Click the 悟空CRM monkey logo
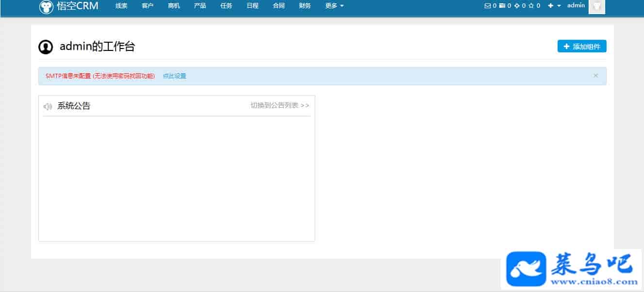This screenshot has width=644, height=292. coord(47,6)
